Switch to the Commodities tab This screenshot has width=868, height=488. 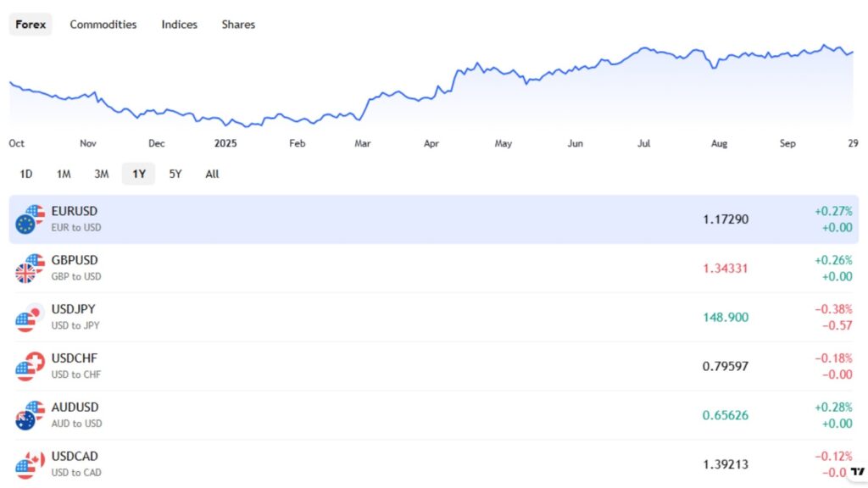pos(103,25)
